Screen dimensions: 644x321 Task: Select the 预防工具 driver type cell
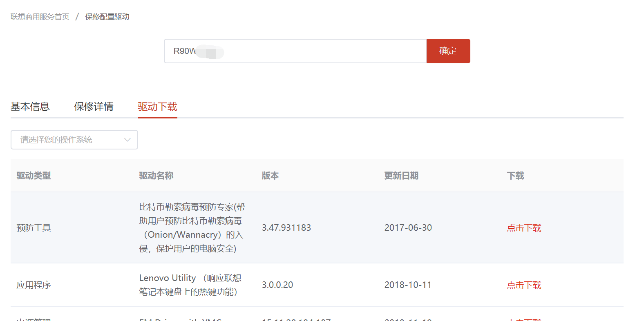point(34,228)
